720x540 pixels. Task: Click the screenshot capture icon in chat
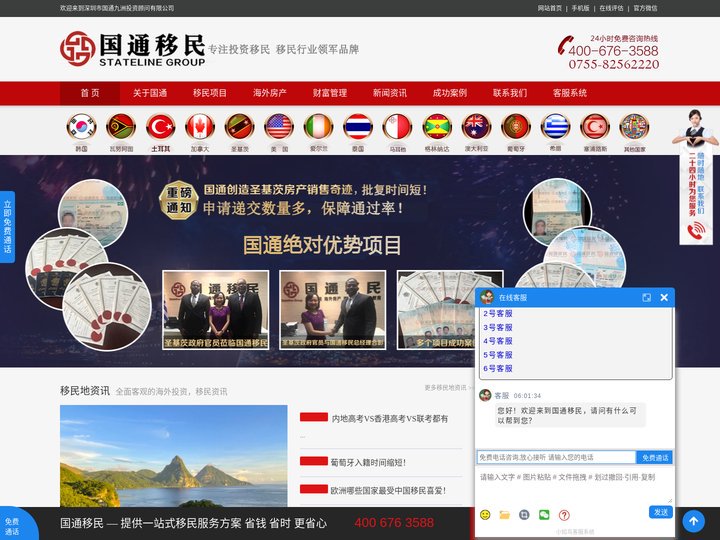(524, 515)
